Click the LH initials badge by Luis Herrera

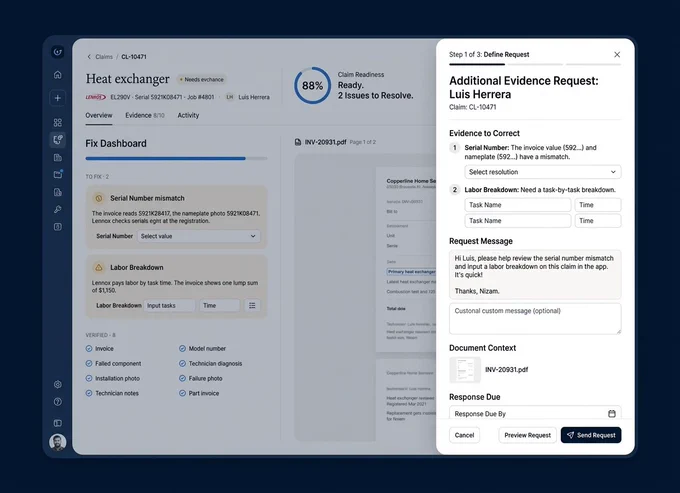point(229,97)
